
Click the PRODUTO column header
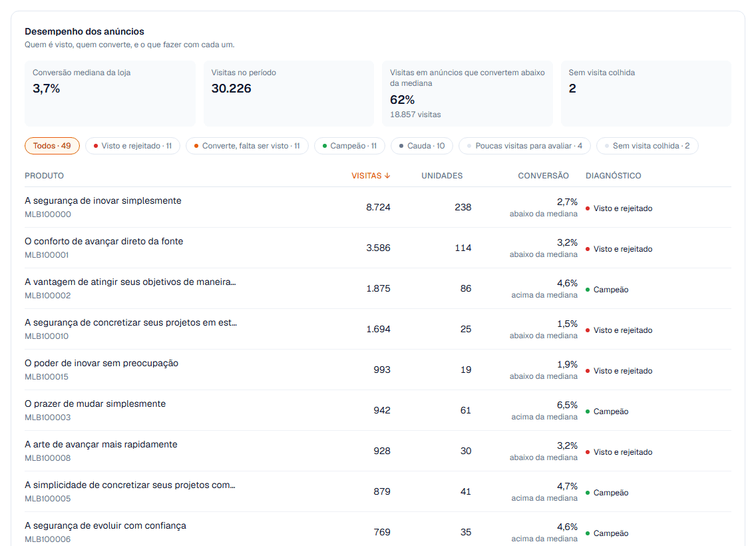45,176
